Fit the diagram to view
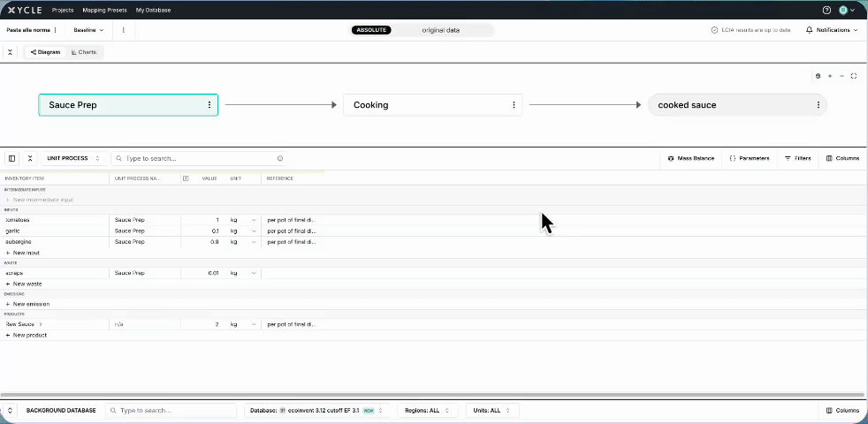This screenshot has width=868, height=424. click(x=854, y=76)
